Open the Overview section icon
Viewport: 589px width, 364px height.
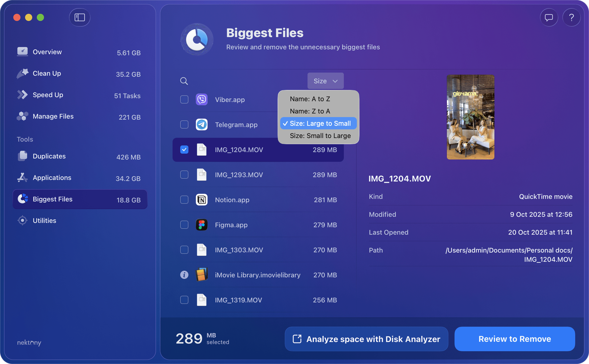22,52
